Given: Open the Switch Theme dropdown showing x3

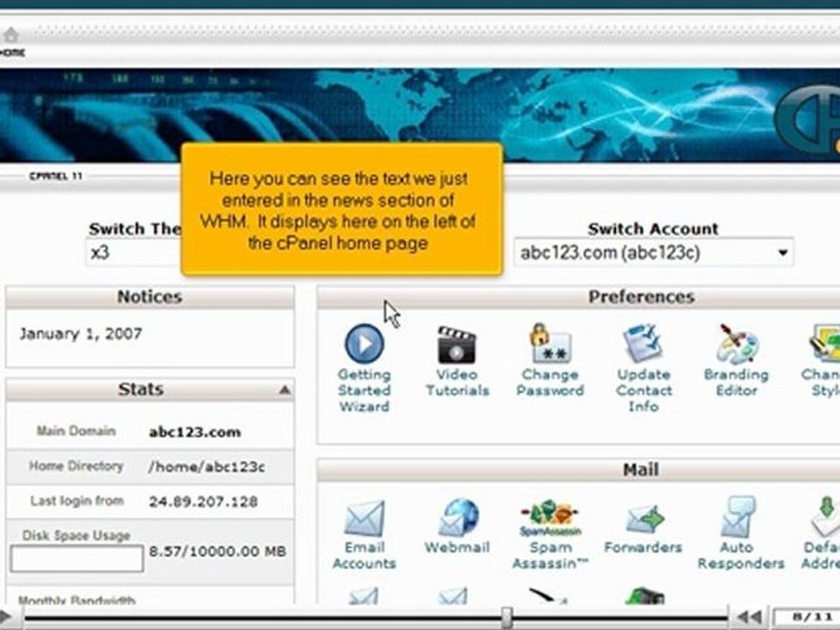Looking at the screenshot, I should tap(134, 252).
